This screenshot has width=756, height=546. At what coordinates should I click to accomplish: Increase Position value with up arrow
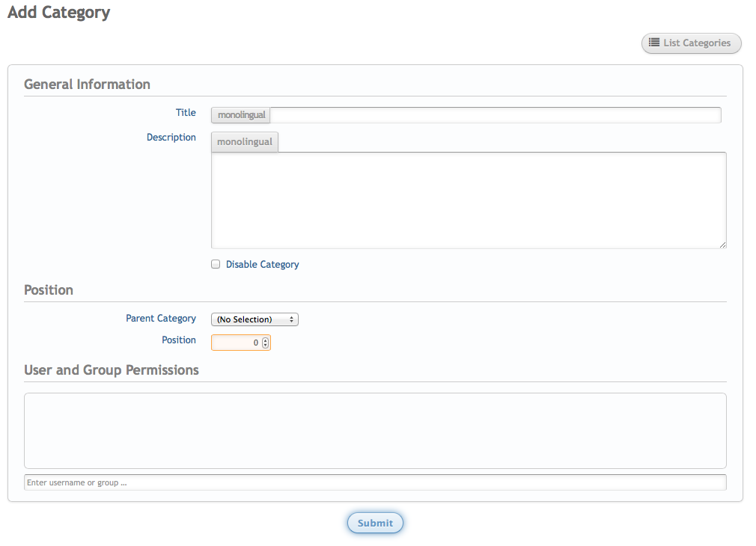point(265,340)
